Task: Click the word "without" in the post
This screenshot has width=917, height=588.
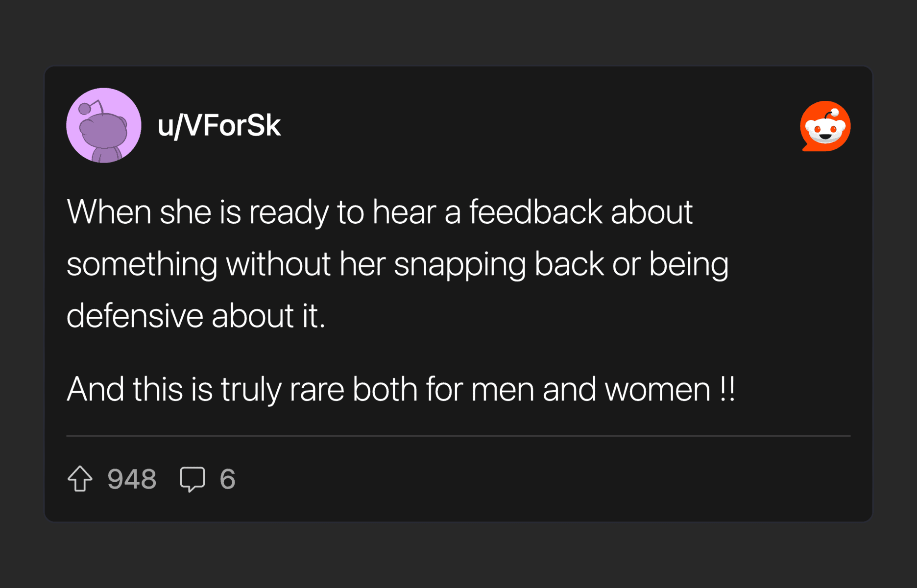Action: [x=278, y=264]
